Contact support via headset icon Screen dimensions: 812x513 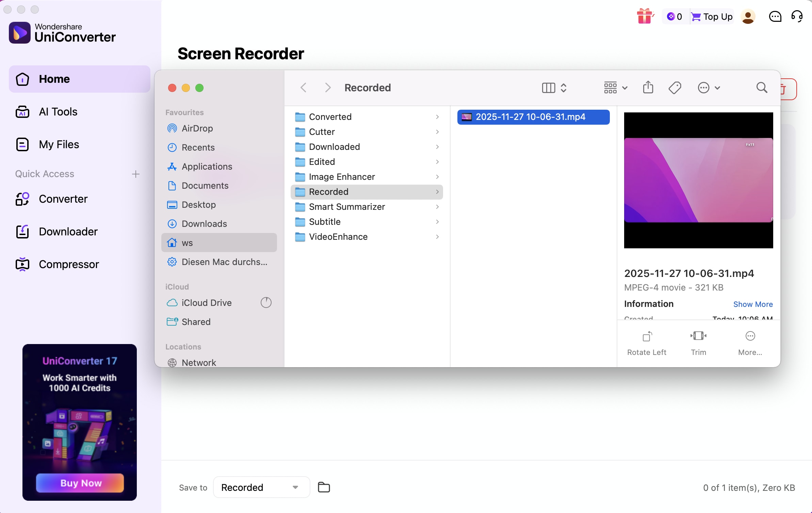click(797, 16)
